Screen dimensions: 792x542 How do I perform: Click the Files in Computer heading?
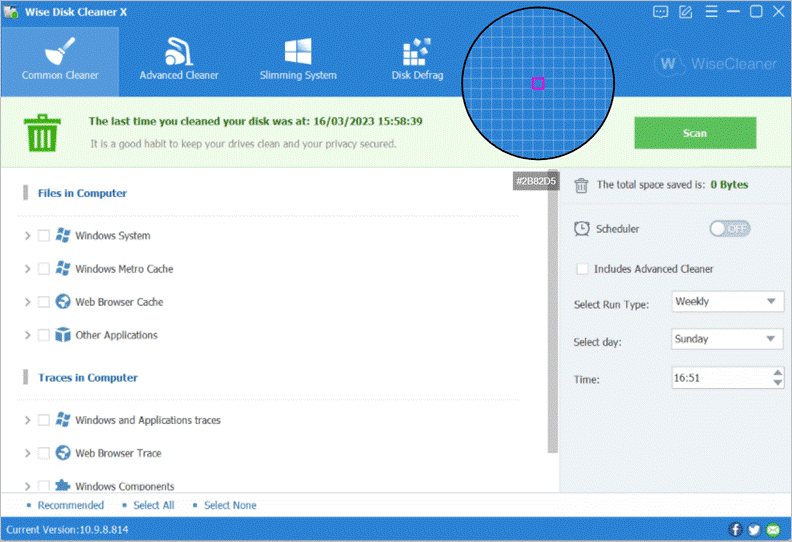pos(82,193)
